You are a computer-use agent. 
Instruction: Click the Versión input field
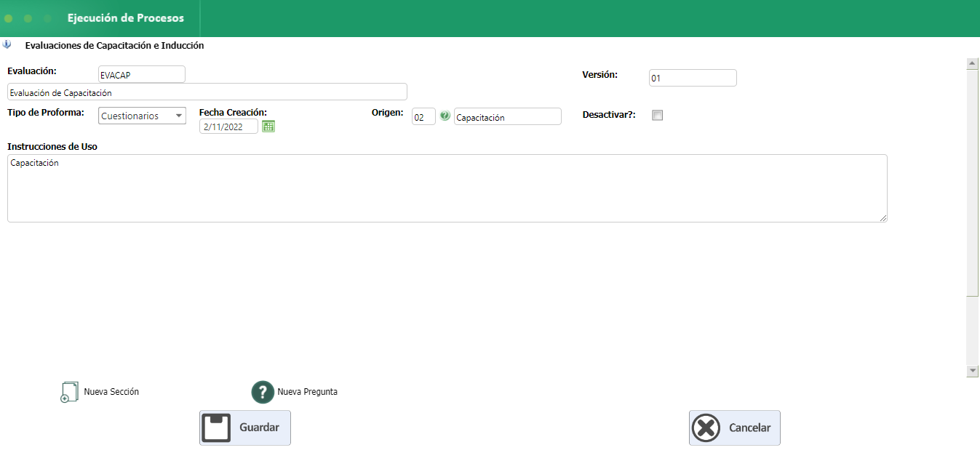693,78
